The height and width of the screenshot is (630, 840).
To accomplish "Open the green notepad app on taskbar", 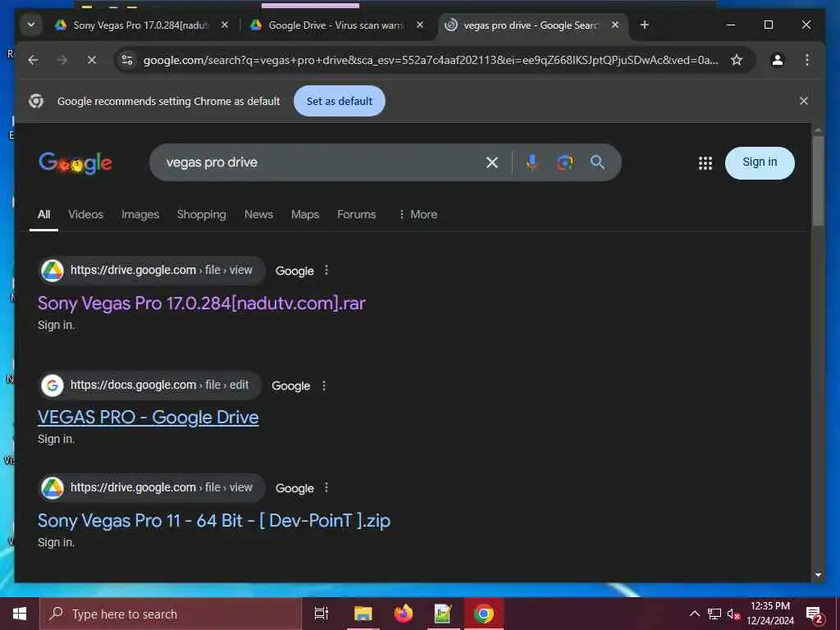I will (x=443, y=614).
